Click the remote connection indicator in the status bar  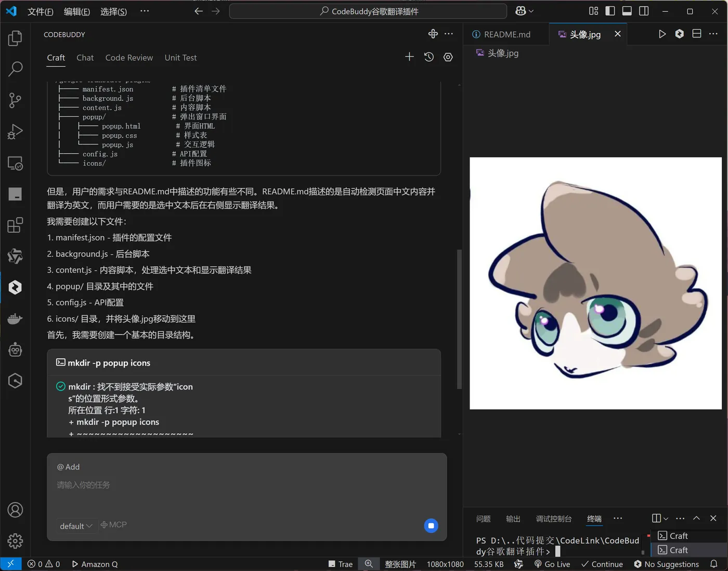(x=10, y=564)
